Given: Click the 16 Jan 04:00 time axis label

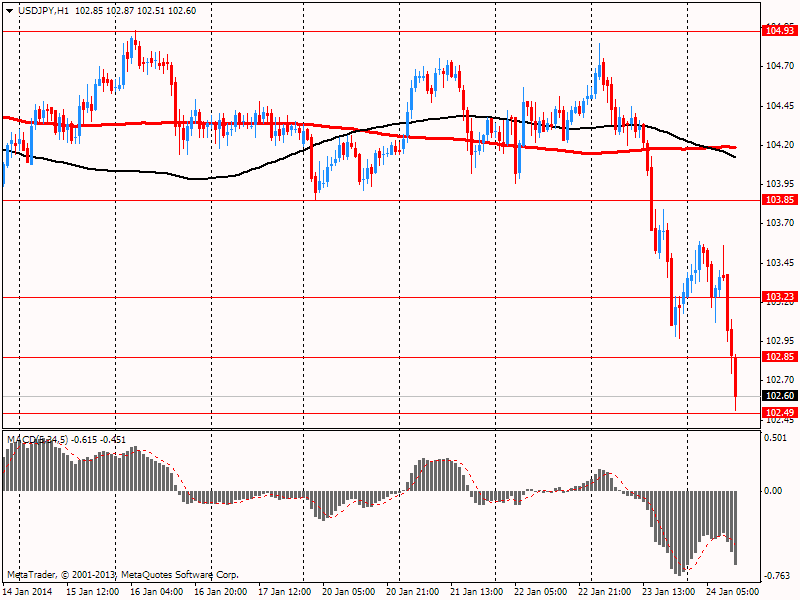Looking at the screenshot, I should (157, 591).
